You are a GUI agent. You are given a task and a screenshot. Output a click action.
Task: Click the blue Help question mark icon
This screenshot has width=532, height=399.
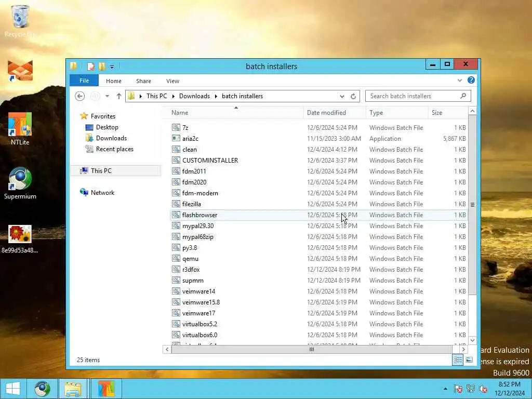(471, 80)
